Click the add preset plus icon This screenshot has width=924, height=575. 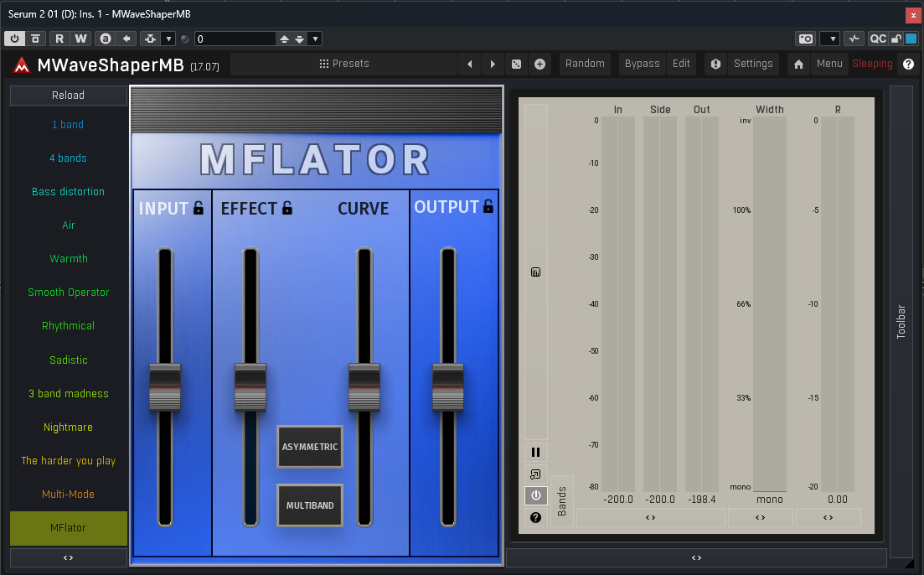539,64
